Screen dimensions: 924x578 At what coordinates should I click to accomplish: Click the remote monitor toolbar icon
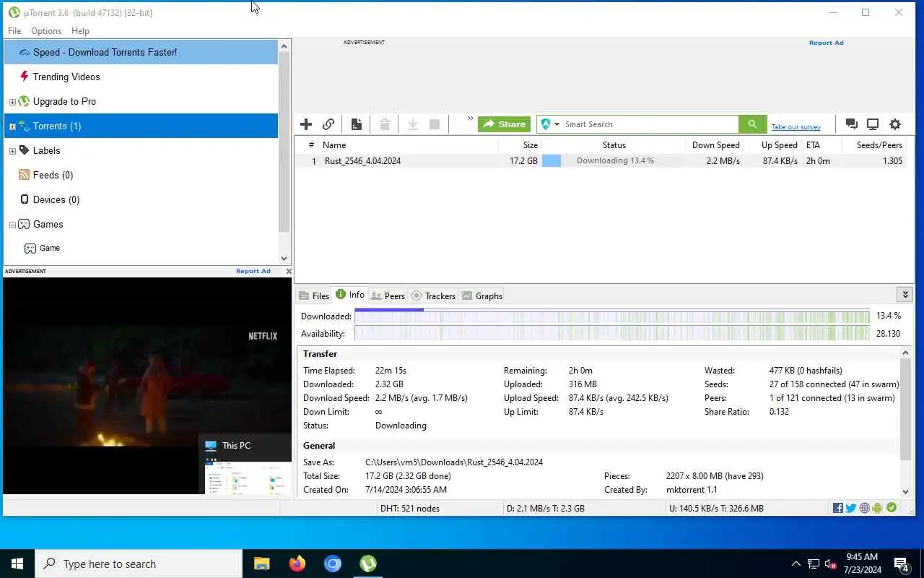coord(873,124)
